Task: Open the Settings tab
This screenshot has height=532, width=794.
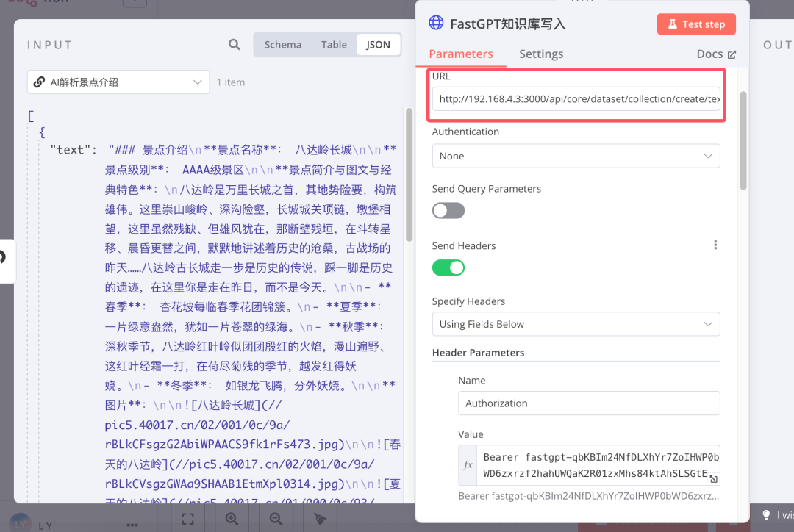Action: [x=541, y=54]
